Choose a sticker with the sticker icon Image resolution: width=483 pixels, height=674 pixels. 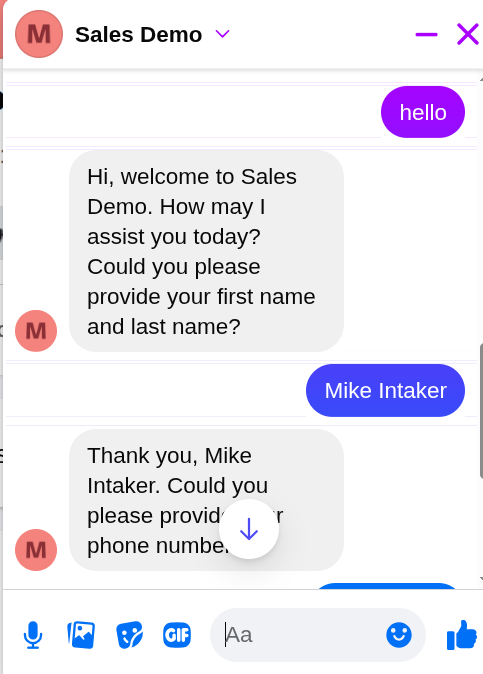click(129, 634)
